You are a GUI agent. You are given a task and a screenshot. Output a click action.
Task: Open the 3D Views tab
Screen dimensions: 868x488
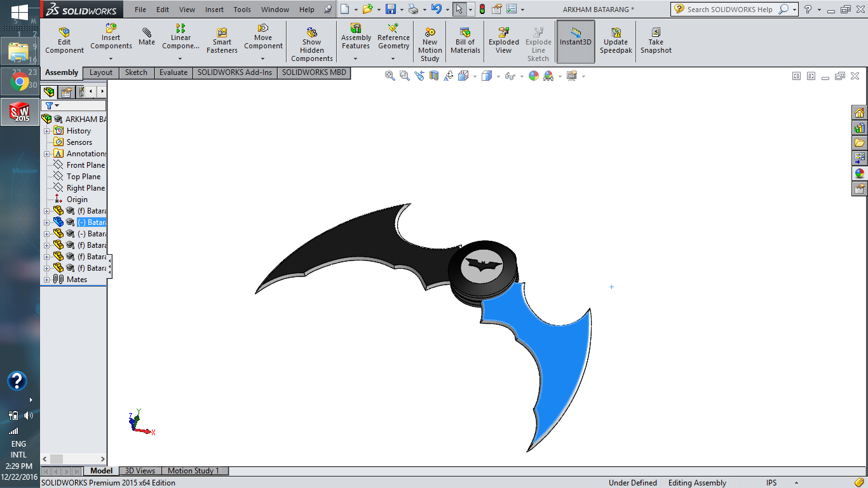(140, 471)
